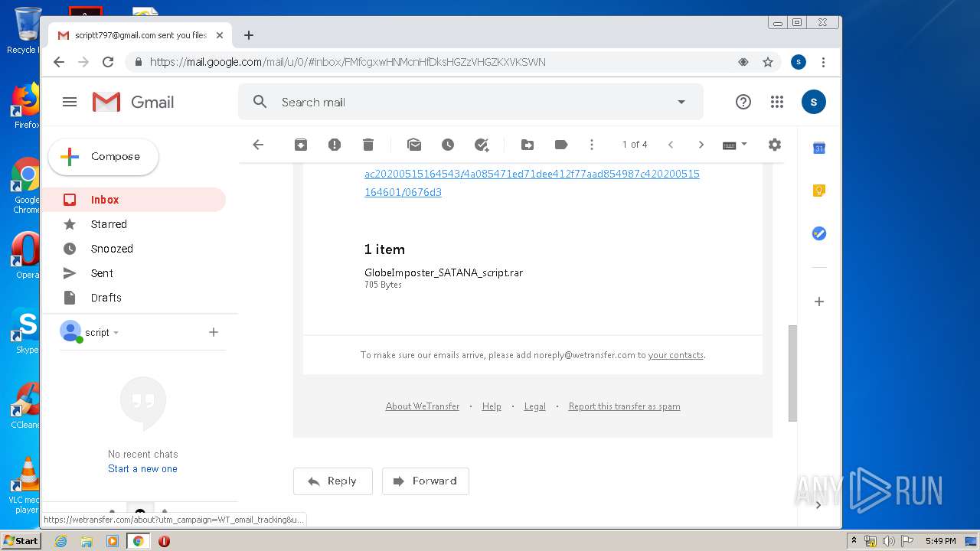Open input tools keyboard dropdown
The width and height of the screenshot is (980, 551).
click(734, 145)
